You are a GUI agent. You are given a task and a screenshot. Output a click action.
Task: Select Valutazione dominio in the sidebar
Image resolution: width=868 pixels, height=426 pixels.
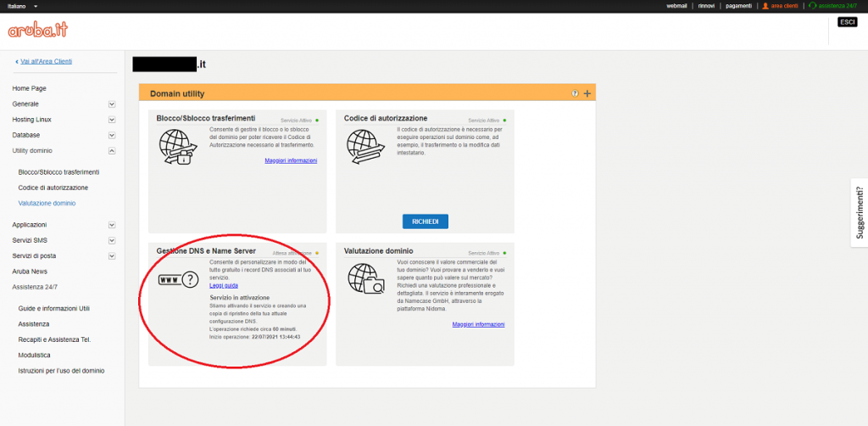pos(47,204)
